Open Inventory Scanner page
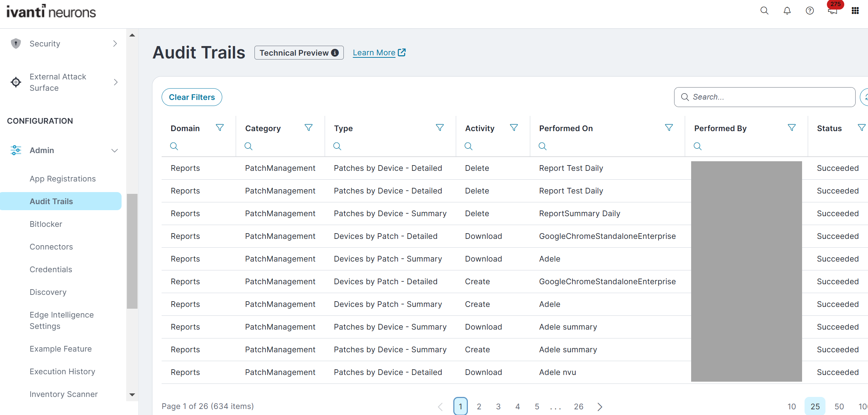This screenshot has height=415, width=868. (63, 394)
